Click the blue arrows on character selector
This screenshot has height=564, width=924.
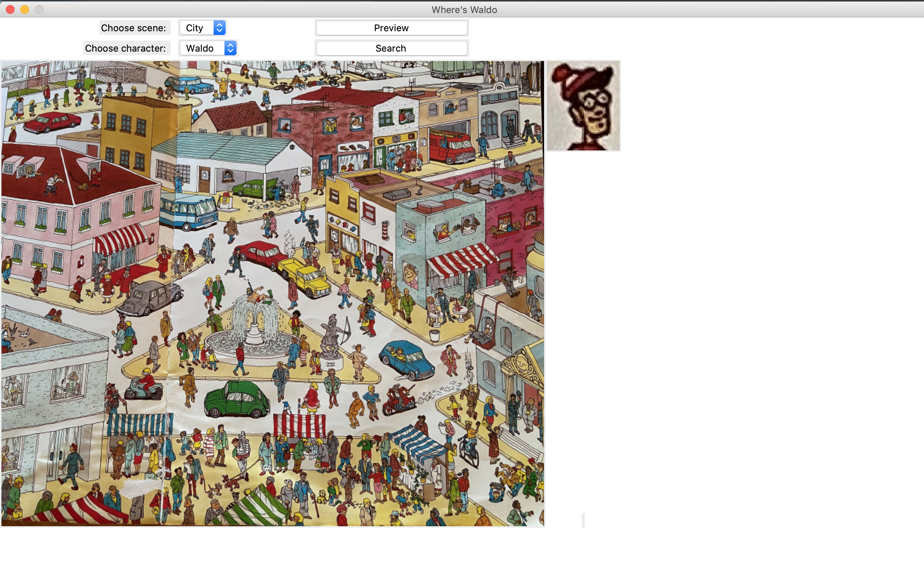pos(230,48)
